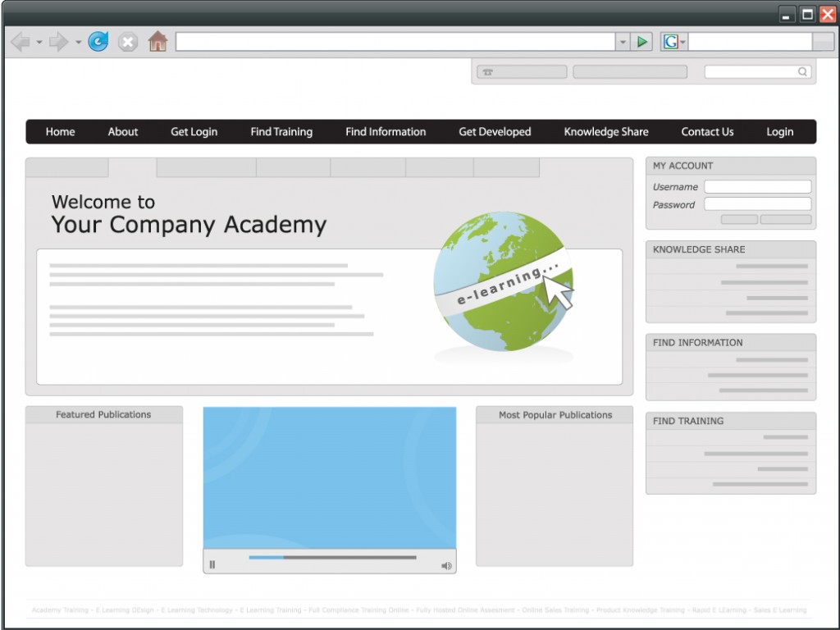Click the e-learning globe image
This screenshot has height=630, width=840.
[x=504, y=281]
